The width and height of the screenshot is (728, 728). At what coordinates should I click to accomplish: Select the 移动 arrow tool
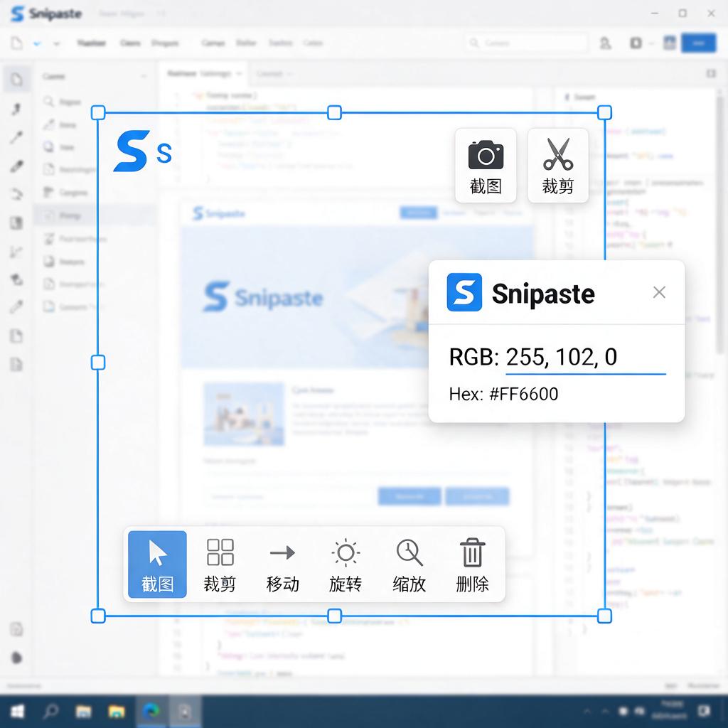point(283,564)
